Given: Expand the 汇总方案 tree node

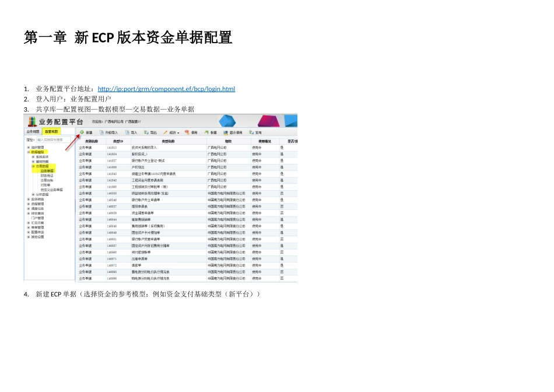Looking at the screenshot, I should point(28,223).
